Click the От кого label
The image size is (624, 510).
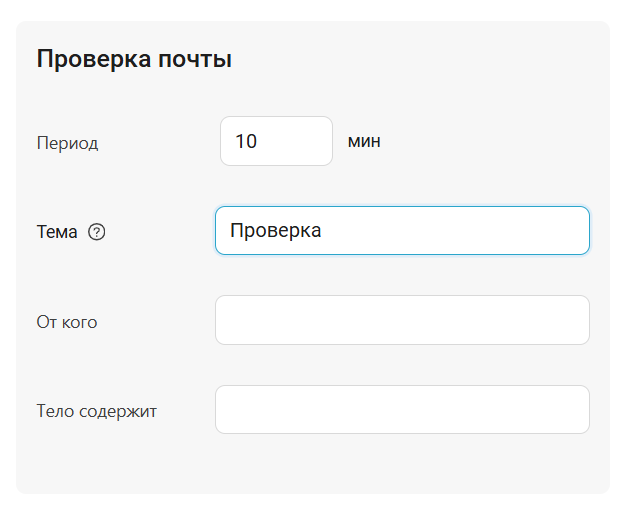click(67, 322)
